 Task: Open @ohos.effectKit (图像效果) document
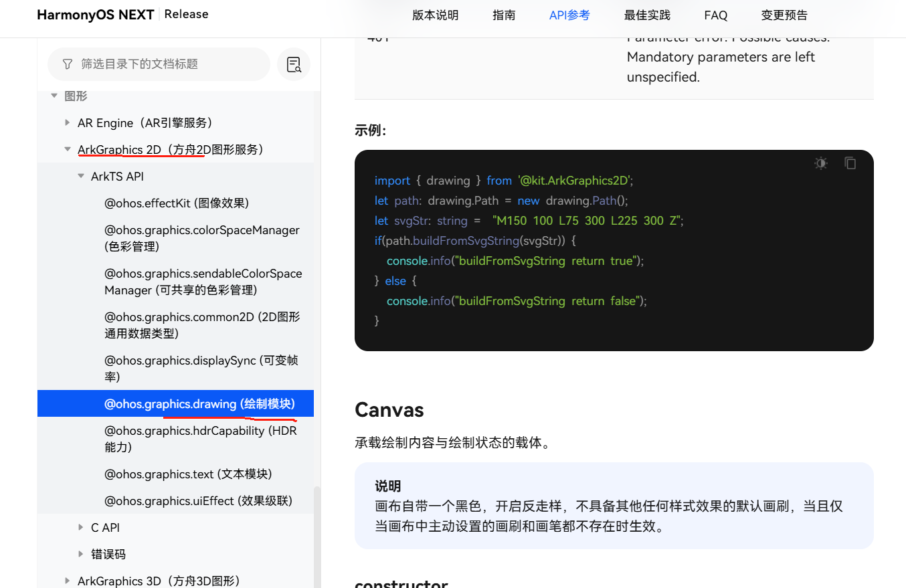coord(177,203)
